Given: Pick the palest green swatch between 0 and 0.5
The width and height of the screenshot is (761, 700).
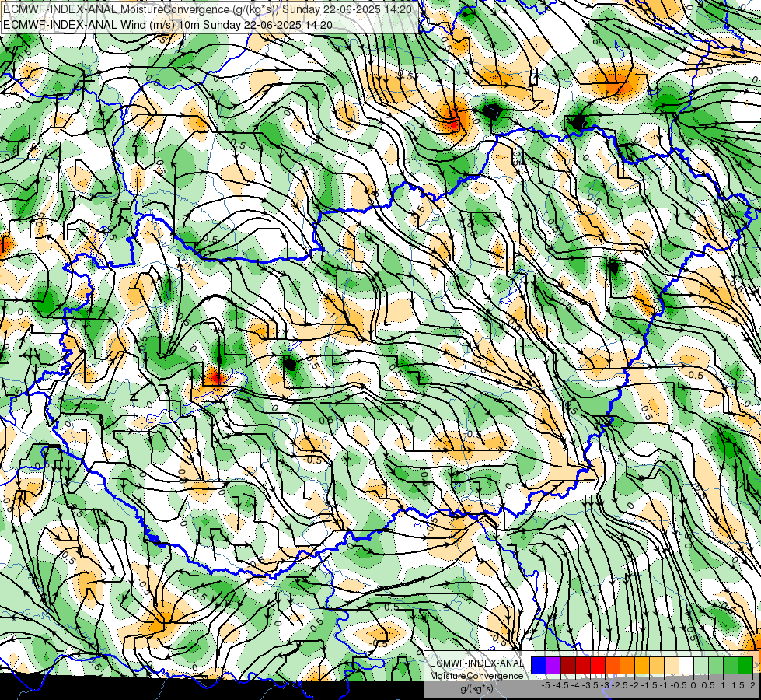Looking at the screenshot, I should coord(701,666).
